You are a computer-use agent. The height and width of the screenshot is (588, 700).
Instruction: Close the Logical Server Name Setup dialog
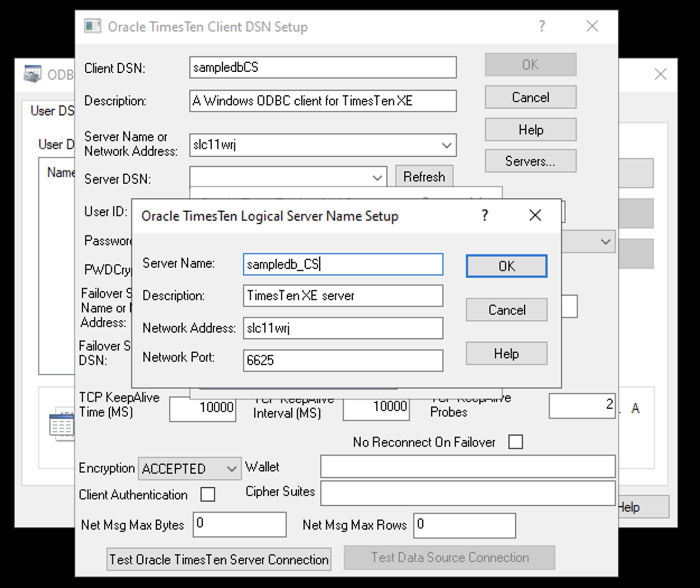535,216
